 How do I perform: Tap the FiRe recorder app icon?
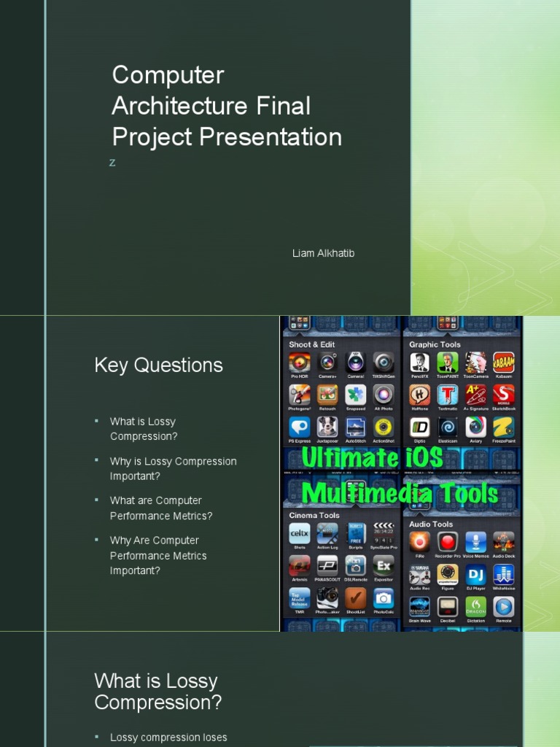coord(419,542)
